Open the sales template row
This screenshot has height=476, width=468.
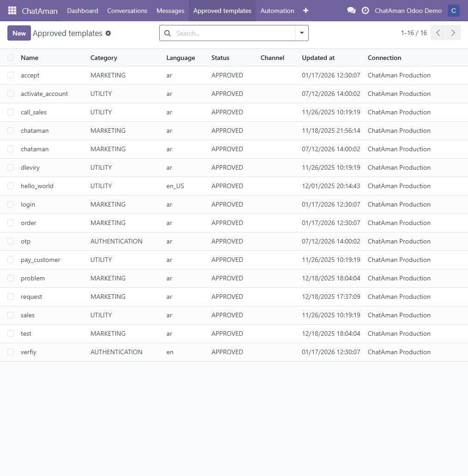click(234, 315)
